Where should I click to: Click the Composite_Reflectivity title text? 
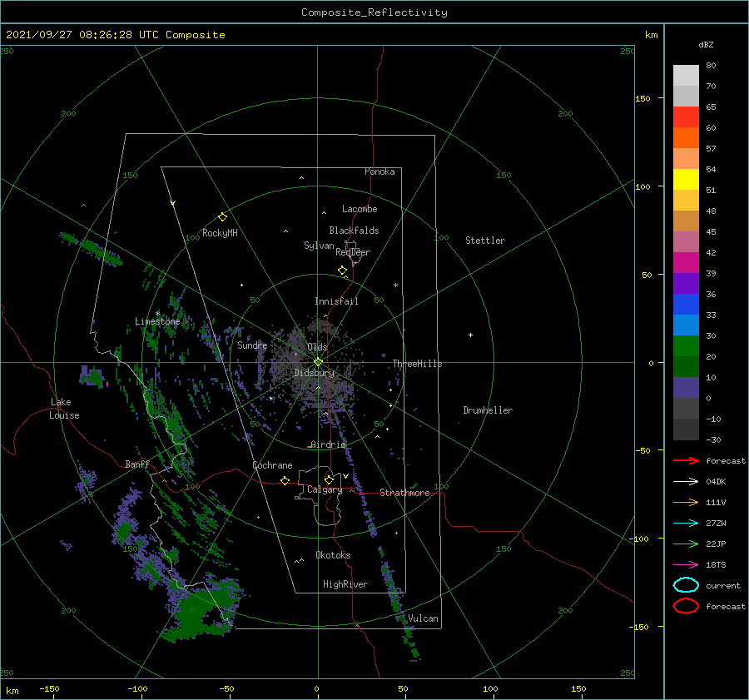[374, 12]
